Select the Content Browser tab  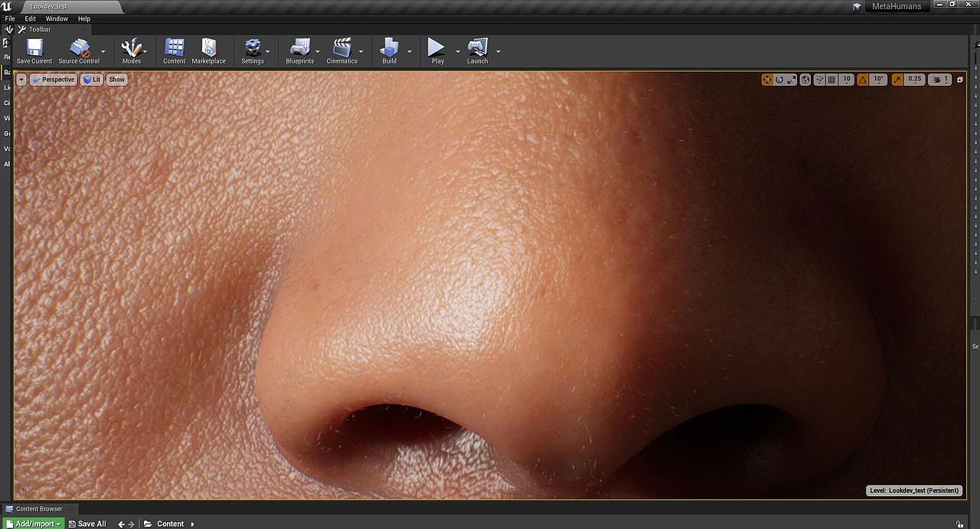pyautogui.click(x=40, y=508)
